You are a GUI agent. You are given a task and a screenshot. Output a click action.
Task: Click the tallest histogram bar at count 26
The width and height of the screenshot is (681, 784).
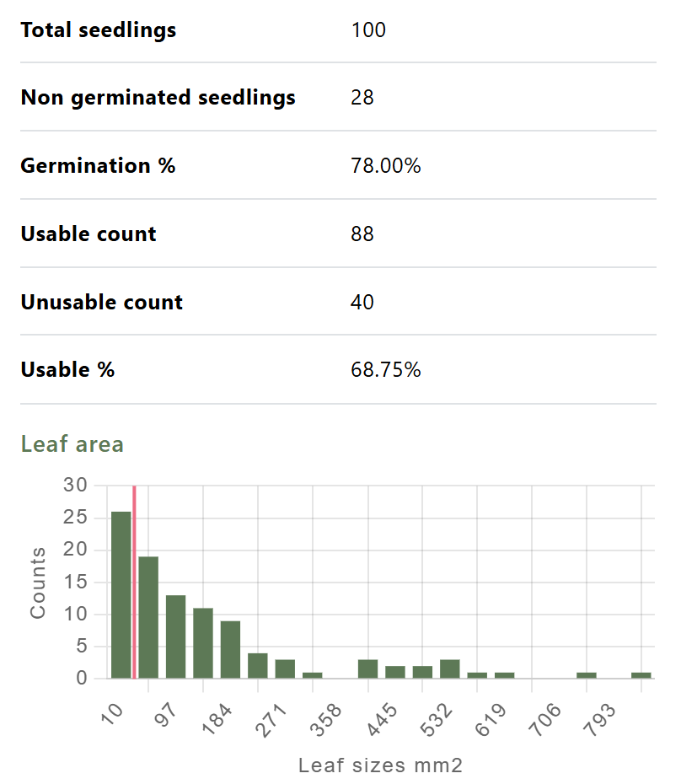(121, 594)
